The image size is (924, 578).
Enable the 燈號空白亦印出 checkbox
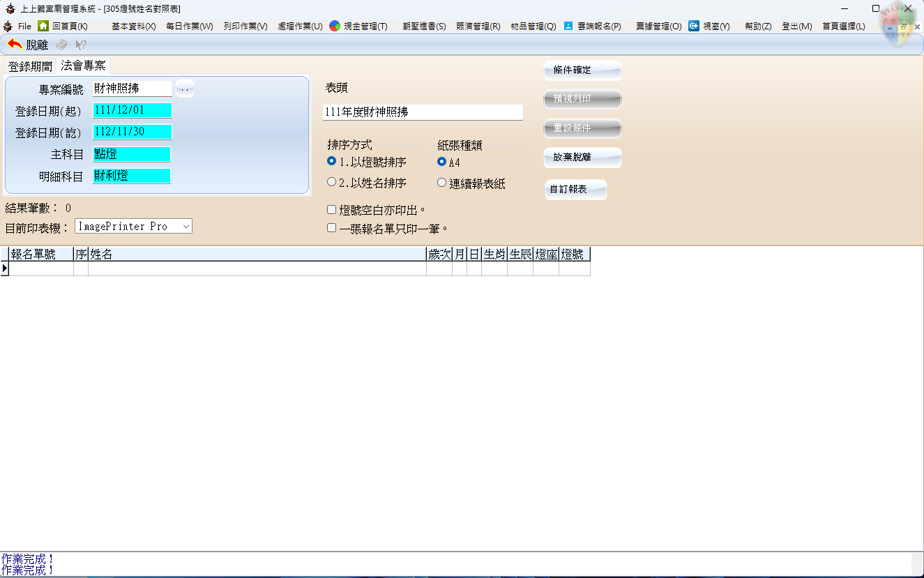(x=331, y=209)
